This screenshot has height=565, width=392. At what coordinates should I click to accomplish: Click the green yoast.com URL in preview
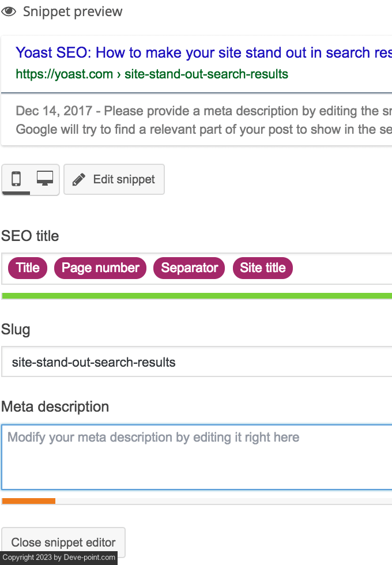[x=152, y=74]
